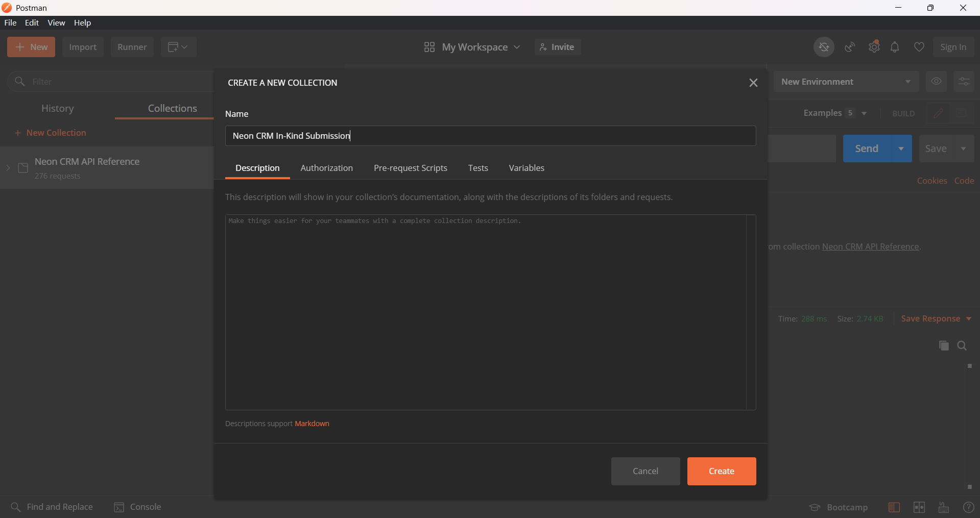Switch to the Authorization tab
980x518 pixels.
[x=326, y=168]
